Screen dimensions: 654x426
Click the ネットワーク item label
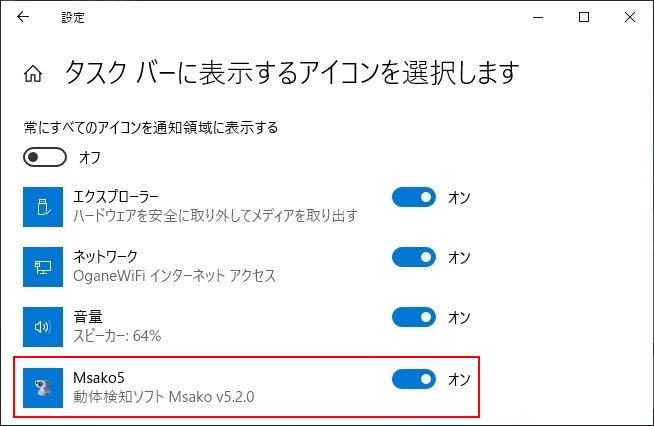click(x=106, y=257)
